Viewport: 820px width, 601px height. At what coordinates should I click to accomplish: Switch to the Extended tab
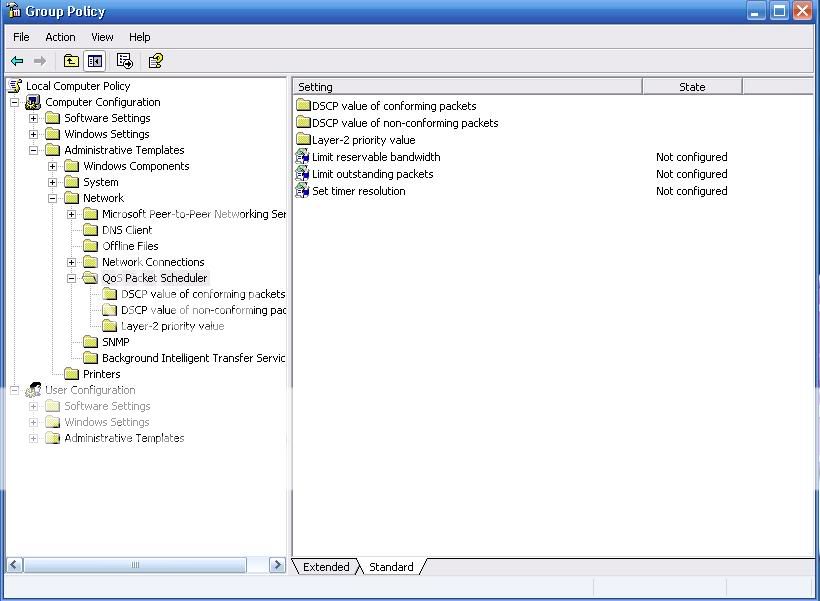[x=326, y=566]
